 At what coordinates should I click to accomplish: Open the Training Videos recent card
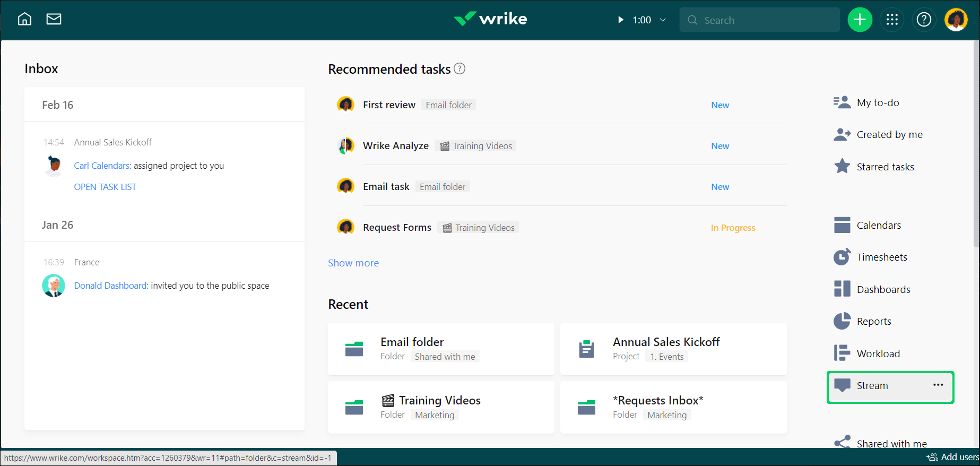[x=441, y=407]
